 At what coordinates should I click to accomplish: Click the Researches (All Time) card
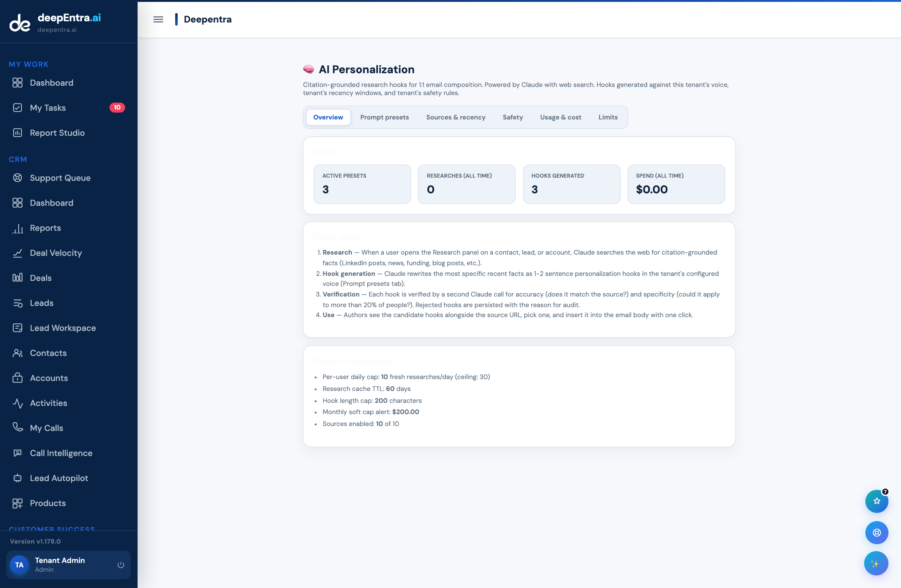pos(466,184)
